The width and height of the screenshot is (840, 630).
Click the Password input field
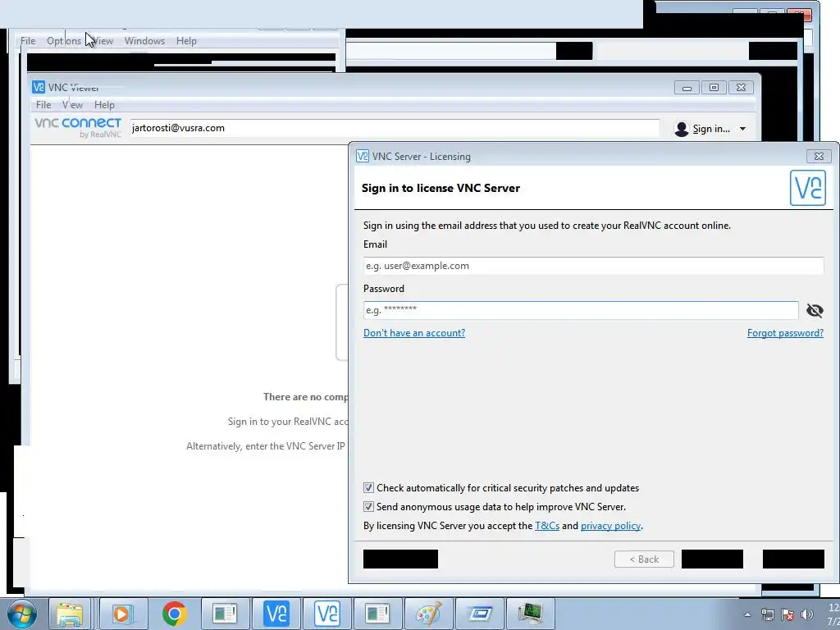point(581,310)
